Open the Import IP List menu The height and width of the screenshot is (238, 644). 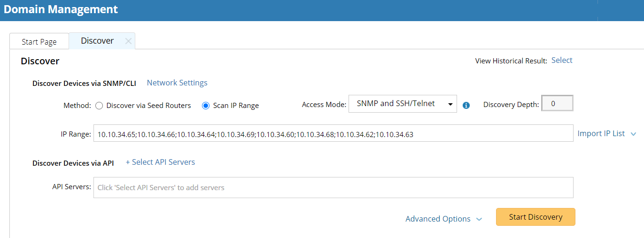[601, 133]
